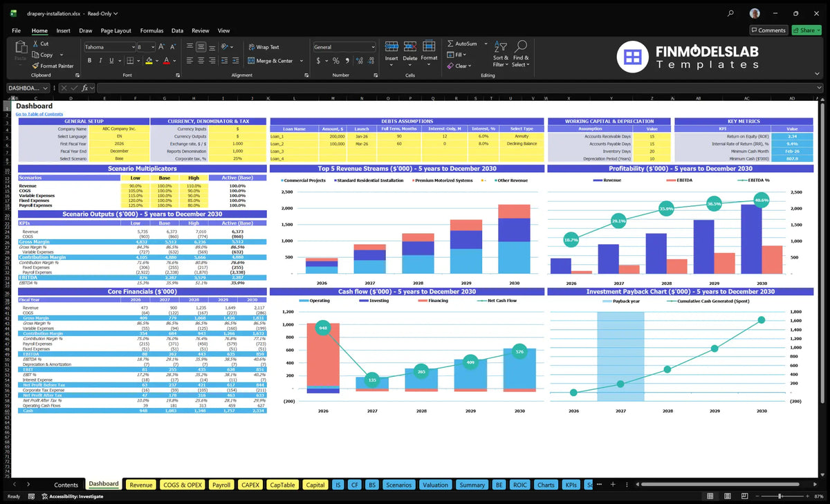This screenshot has width=830, height=504.
Task: Click Sort & Filter icon
Action: click(x=500, y=46)
